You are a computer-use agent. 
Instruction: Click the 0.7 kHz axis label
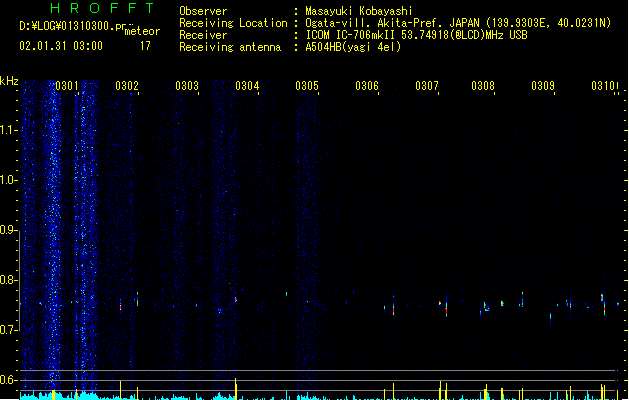point(8,330)
